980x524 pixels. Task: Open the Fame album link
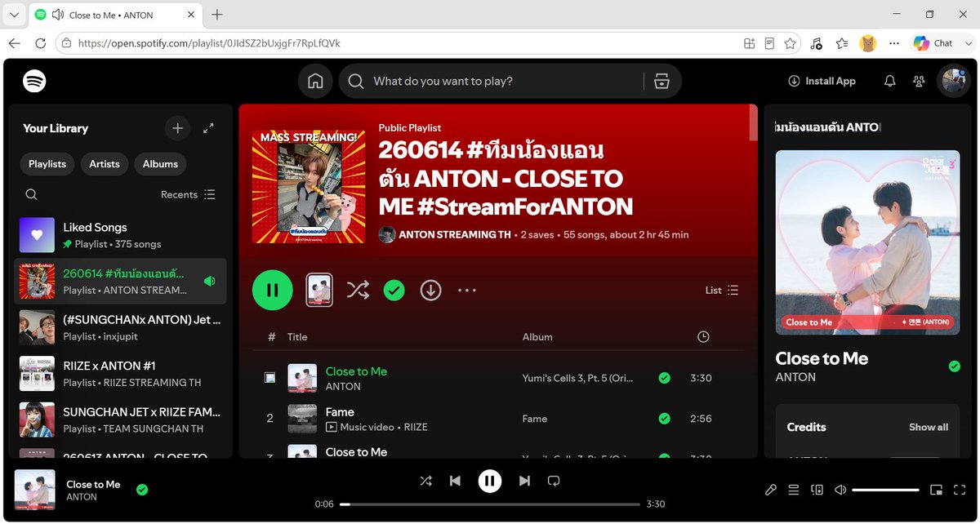click(x=535, y=419)
